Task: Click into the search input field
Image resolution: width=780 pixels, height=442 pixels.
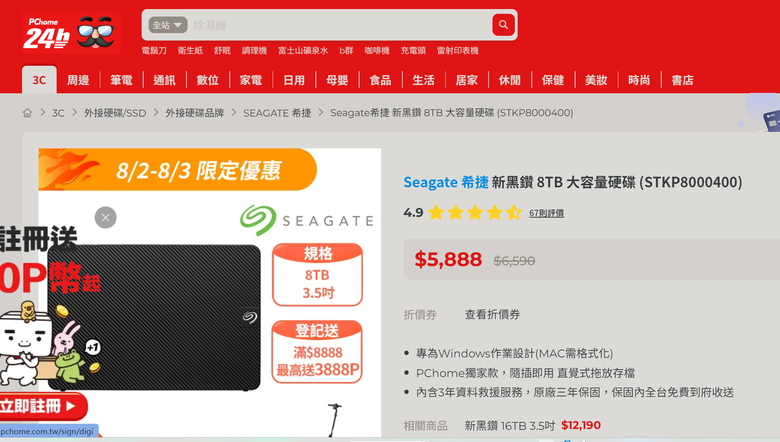Action: coord(338,25)
